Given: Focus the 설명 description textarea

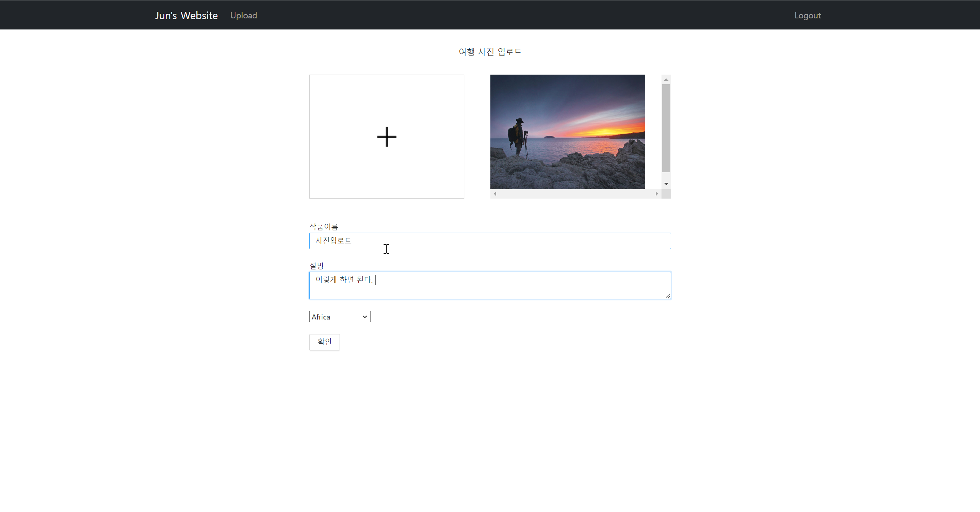Looking at the screenshot, I should point(490,285).
